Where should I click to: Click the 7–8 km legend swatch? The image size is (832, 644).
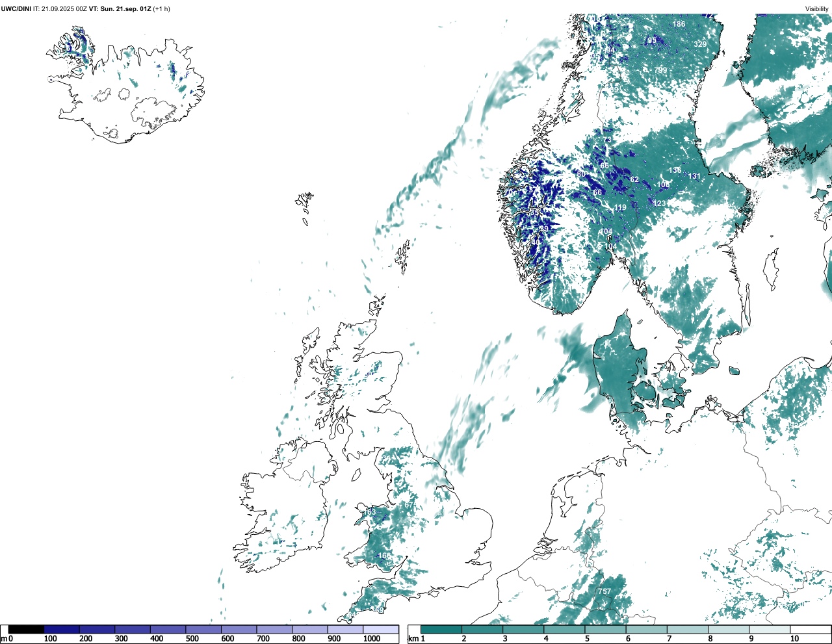pos(687,629)
